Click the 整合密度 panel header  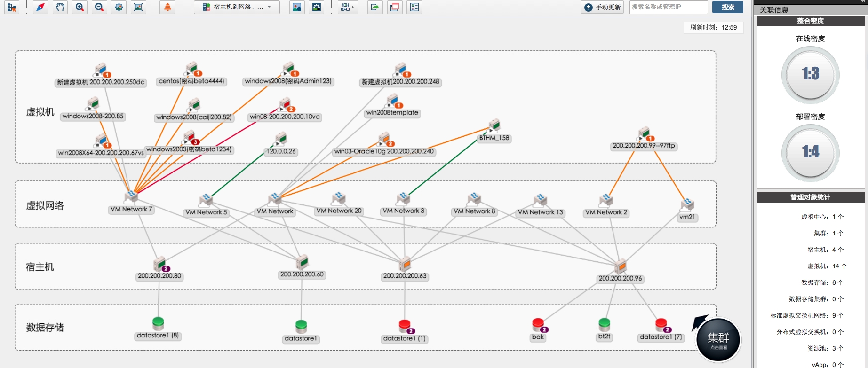[810, 21]
